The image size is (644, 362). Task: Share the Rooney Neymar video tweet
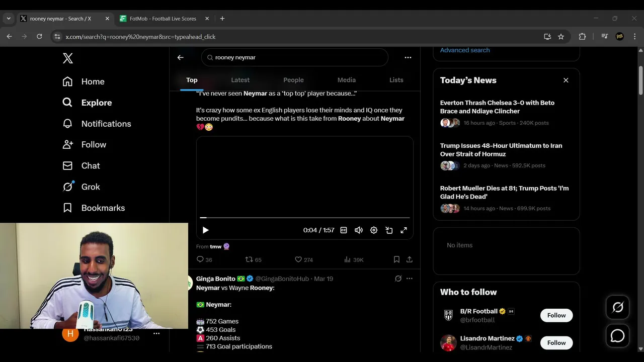(410, 259)
